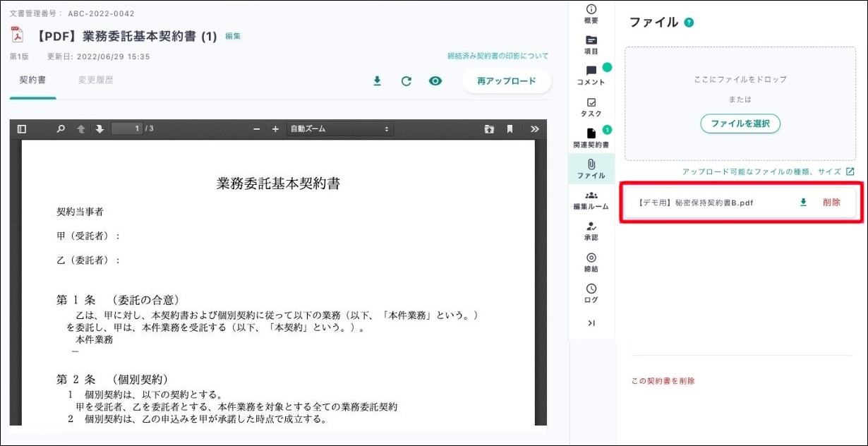Zoom in with the plus button

coord(275,129)
